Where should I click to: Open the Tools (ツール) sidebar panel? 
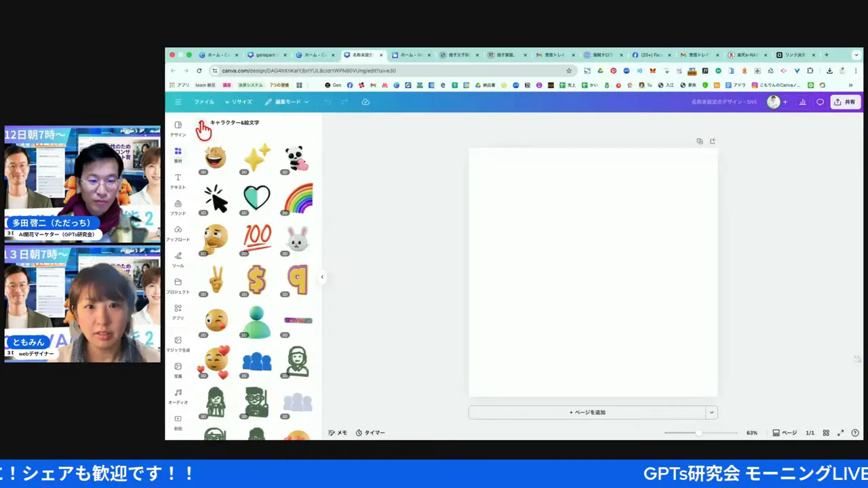point(178,259)
